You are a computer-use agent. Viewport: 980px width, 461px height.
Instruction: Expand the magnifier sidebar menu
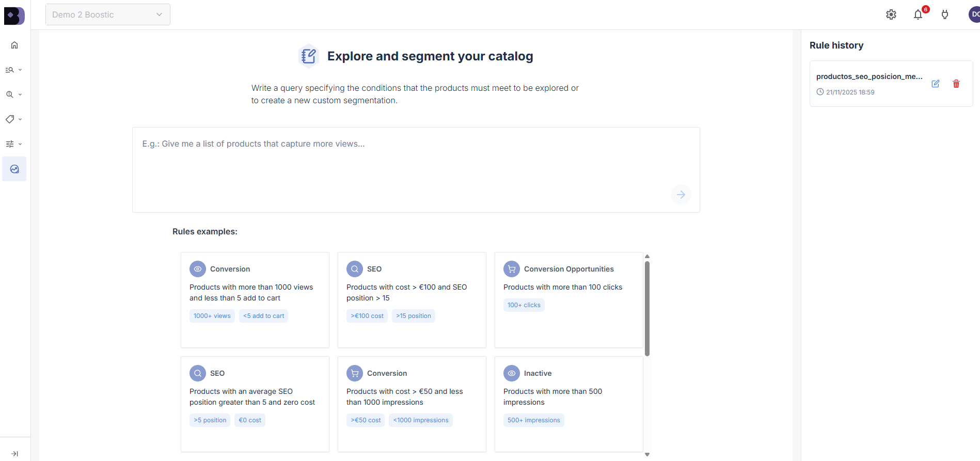13,94
